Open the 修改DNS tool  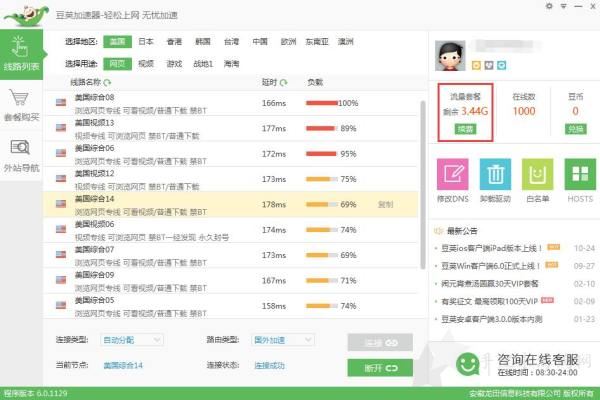point(453,180)
